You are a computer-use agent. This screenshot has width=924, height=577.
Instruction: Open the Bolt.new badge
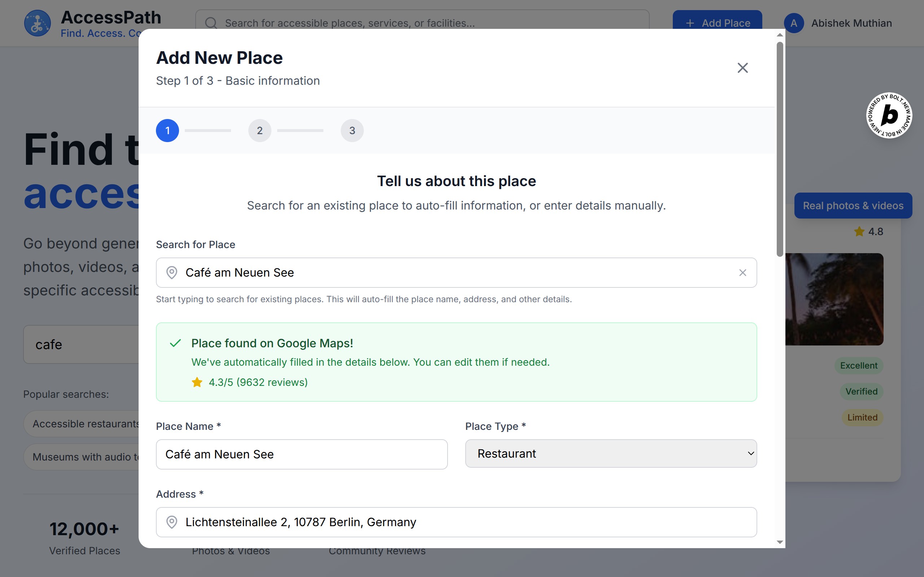[889, 115]
